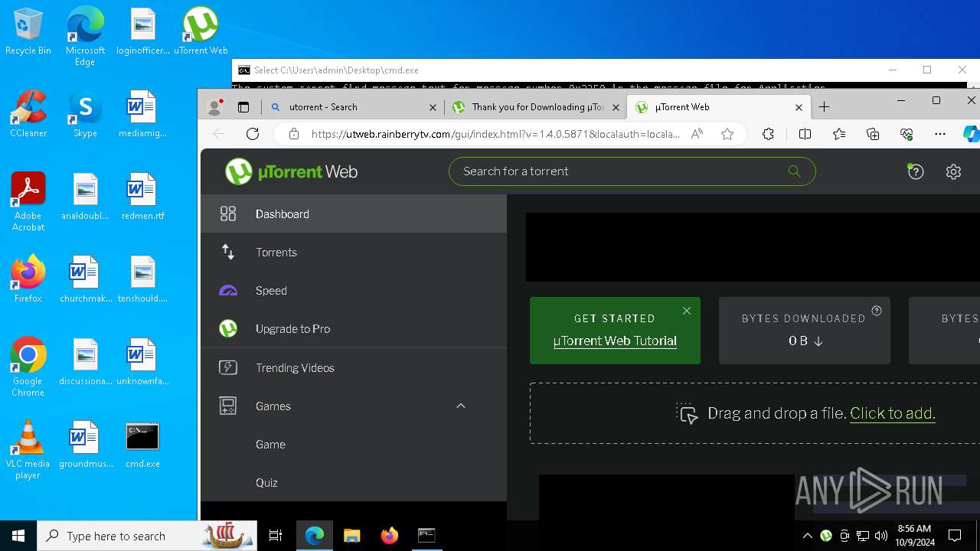Click the Read aloud icon
980x551 pixels.
697,134
